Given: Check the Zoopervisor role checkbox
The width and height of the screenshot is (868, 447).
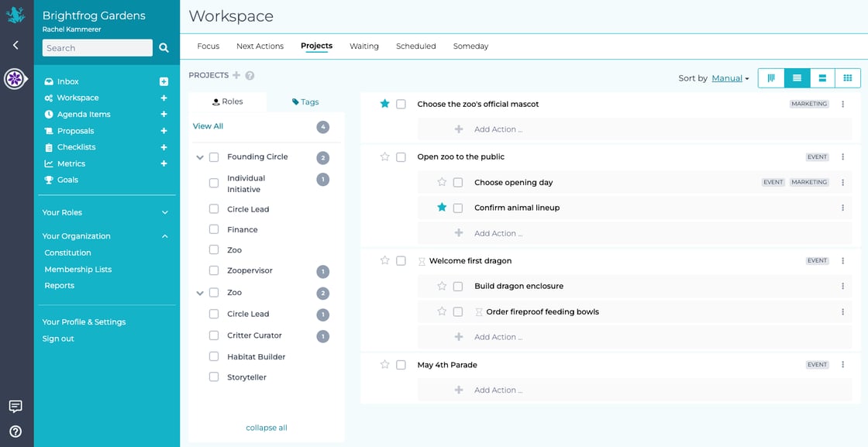Looking at the screenshot, I should [x=213, y=271].
